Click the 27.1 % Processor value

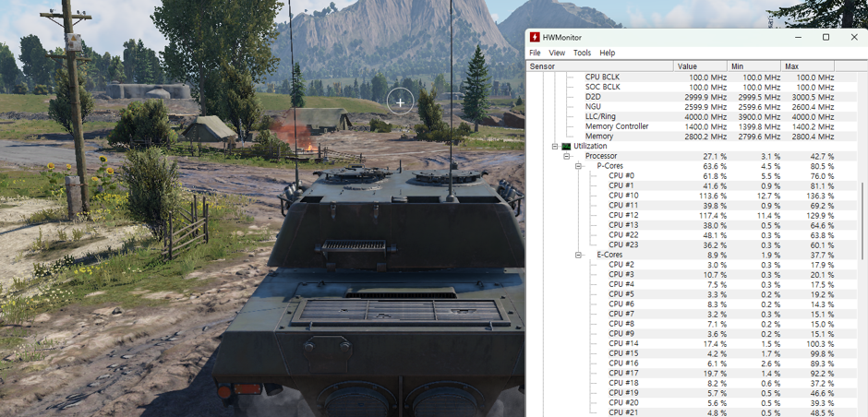click(717, 156)
